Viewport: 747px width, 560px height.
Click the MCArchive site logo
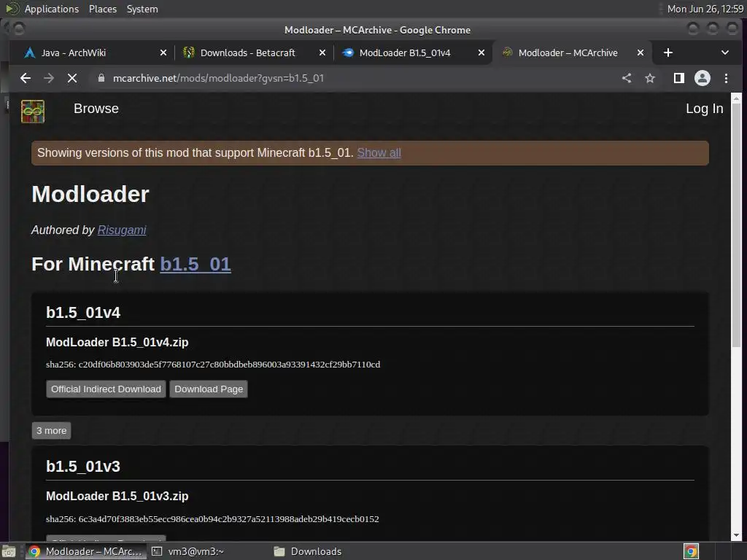33,112
